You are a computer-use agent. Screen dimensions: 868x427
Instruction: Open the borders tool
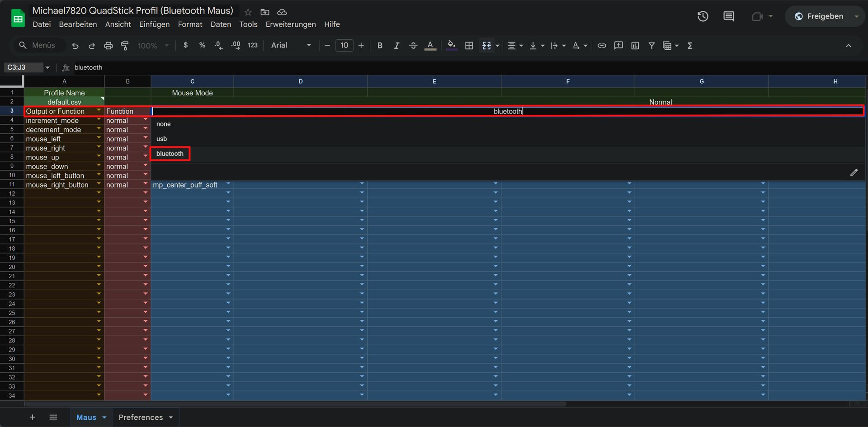pos(469,46)
